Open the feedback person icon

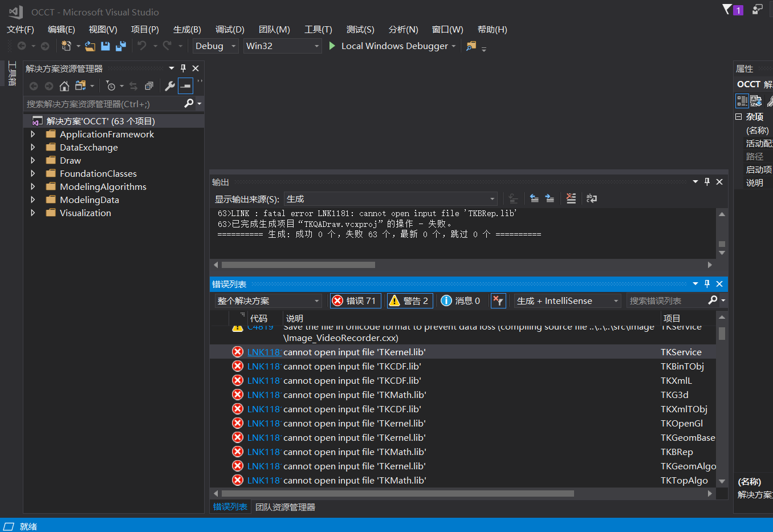click(757, 9)
